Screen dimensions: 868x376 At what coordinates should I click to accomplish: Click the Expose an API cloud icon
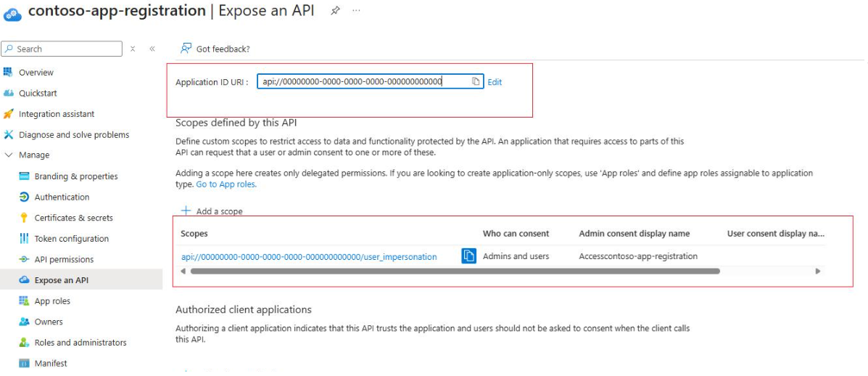tap(24, 280)
